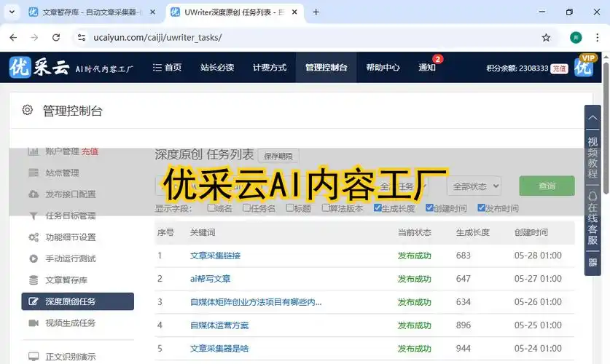610x364 pixels.
Task: Click the Chrome profile avatar
Action: click(x=576, y=37)
